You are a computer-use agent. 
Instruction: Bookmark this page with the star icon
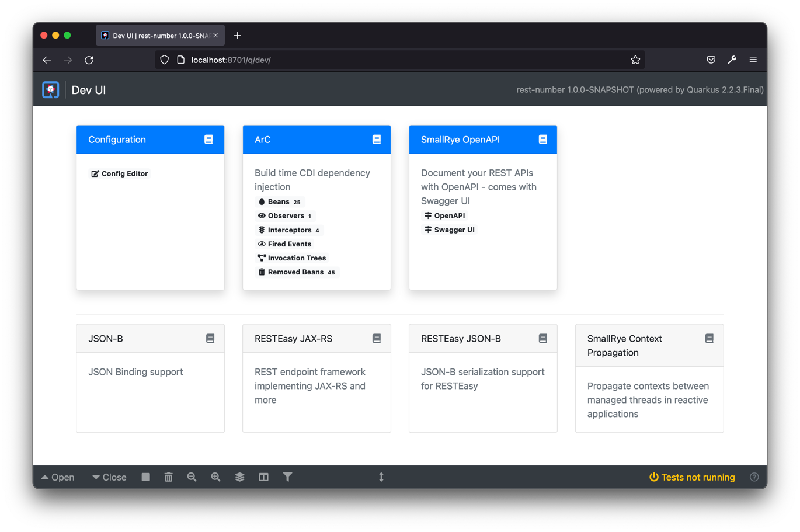click(635, 60)
